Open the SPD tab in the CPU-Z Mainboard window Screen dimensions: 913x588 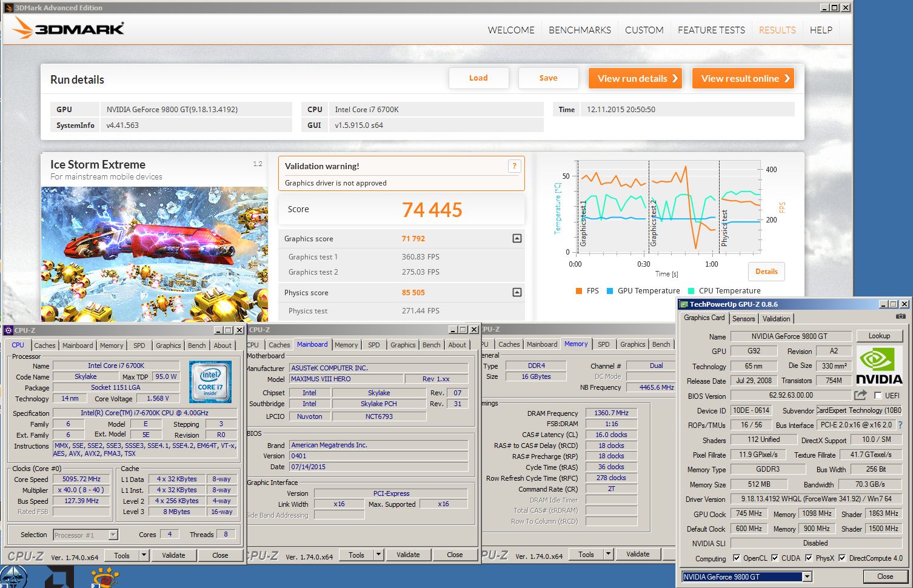(x=374, y=345)
